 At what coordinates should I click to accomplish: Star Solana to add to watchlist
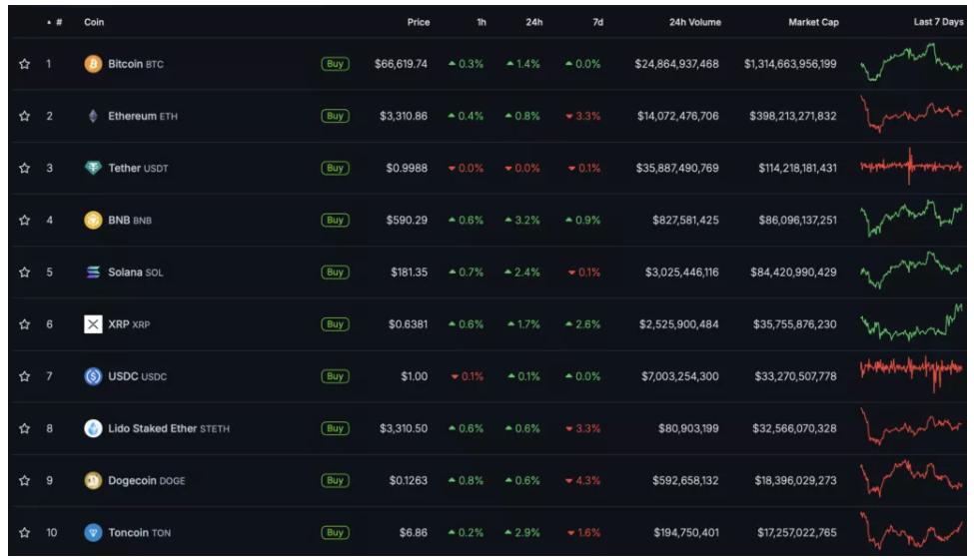(25, 273)
